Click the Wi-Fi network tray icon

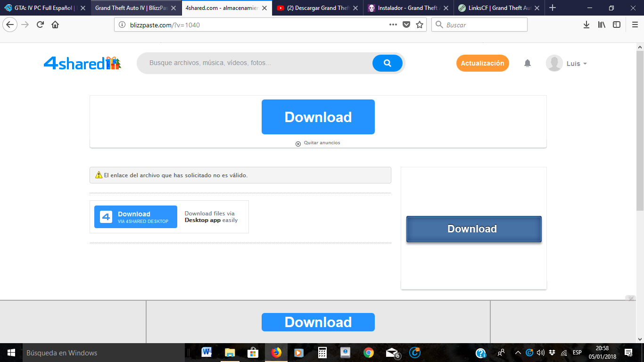pos(564,353)
